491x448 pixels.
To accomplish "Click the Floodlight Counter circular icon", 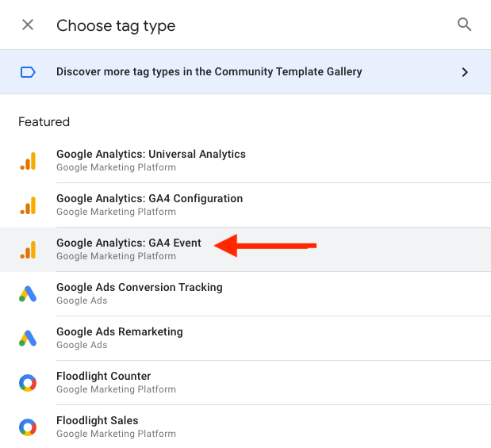I will pos(28,383).
